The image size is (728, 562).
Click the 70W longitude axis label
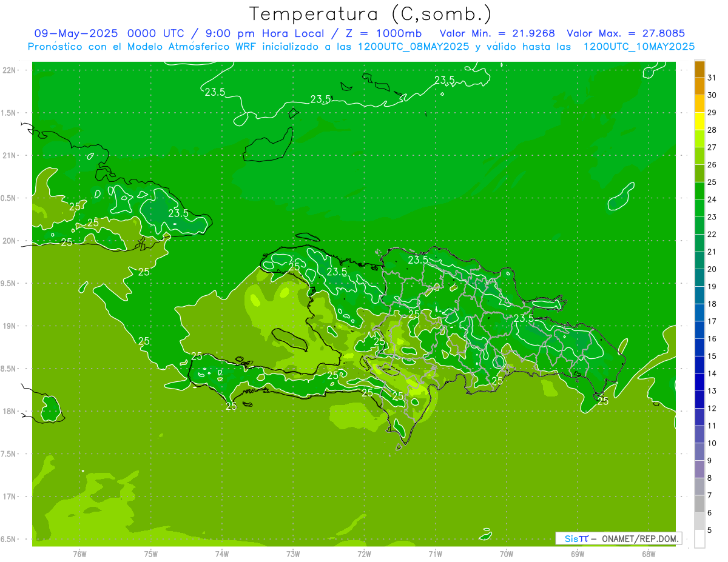(x=507, y=554)
